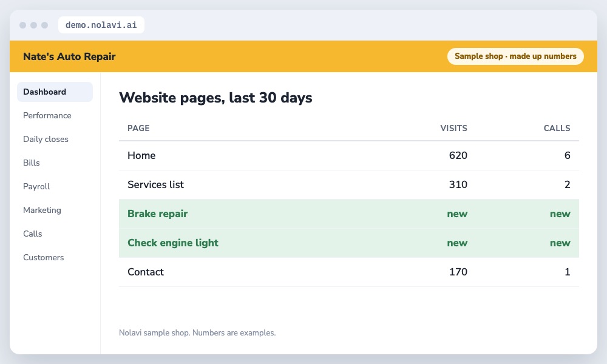Image resolution: width=607 pixels, height=364 pixels.
Task: Click the first gray window control dot
Action: coord(23,25)
